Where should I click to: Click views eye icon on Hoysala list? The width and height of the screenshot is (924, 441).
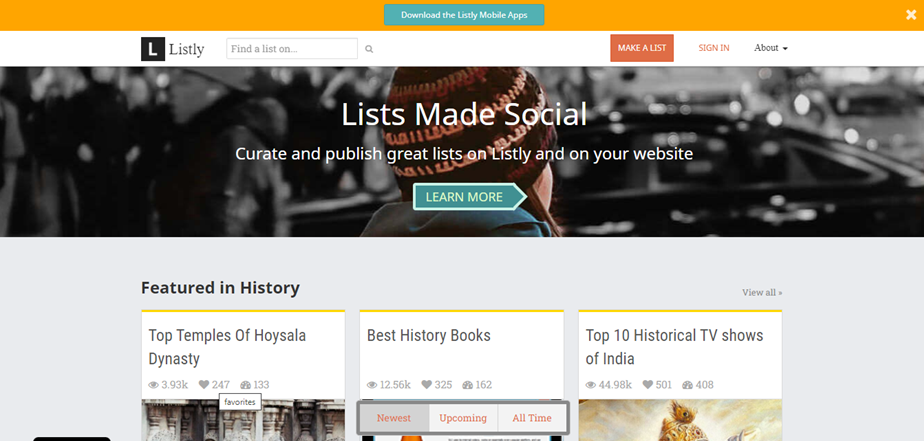pos(154,385)
